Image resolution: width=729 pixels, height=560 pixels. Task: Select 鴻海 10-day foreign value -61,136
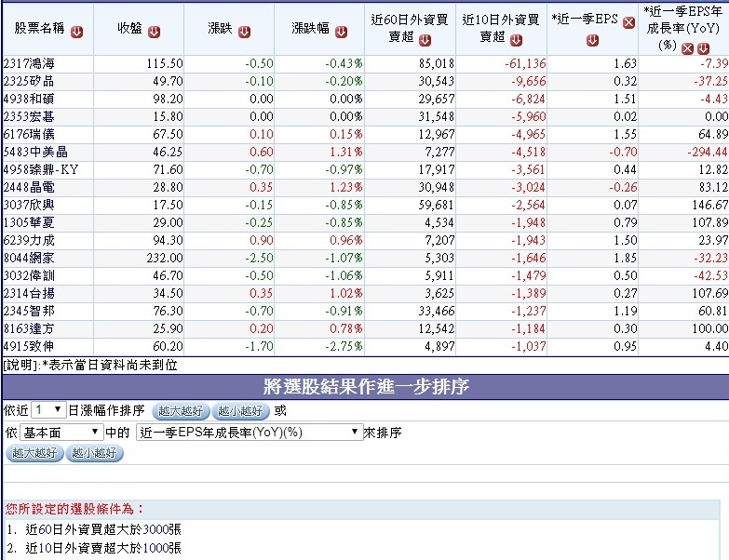tap(525, 63)
